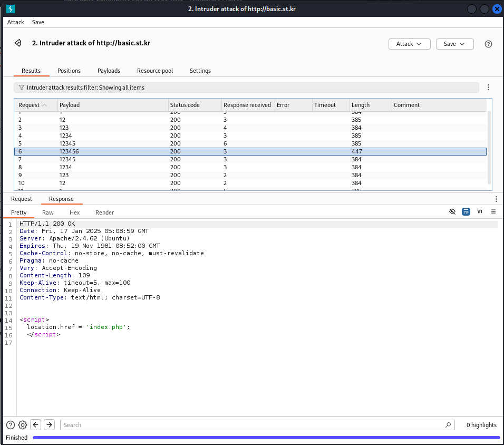Switch to the Raw view tab
The height and width of the screenshot is (445, 504).
pos(47,212)
